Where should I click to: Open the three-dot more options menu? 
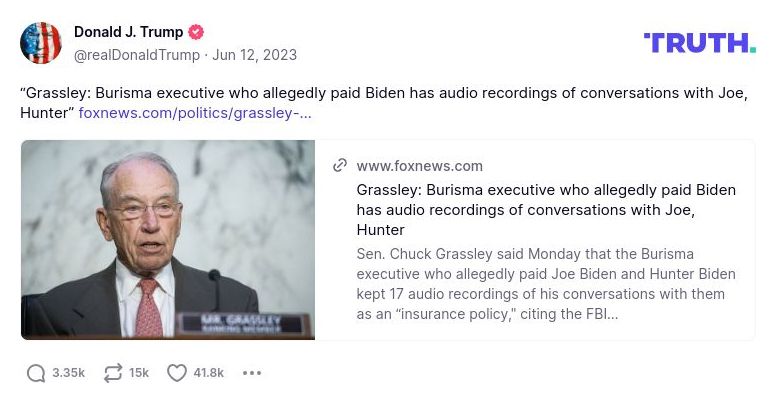pos(252,373)
